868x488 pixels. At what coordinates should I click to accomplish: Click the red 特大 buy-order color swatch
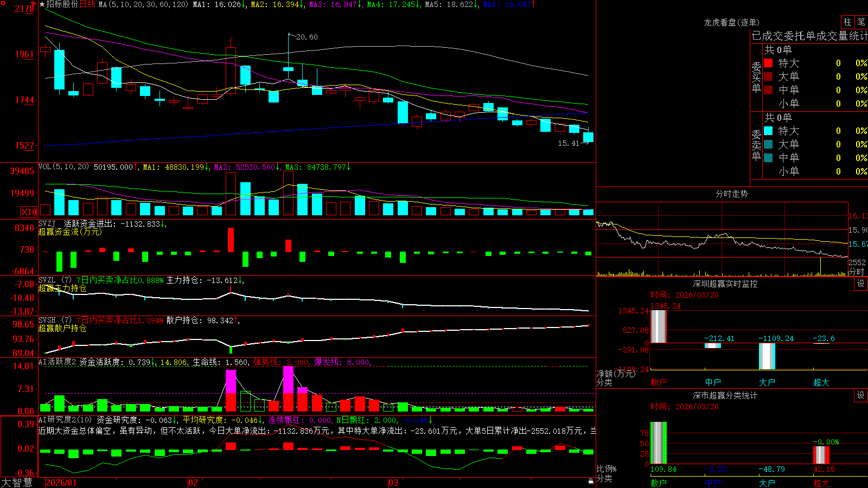pyautogui.click(x=768, y=63)
